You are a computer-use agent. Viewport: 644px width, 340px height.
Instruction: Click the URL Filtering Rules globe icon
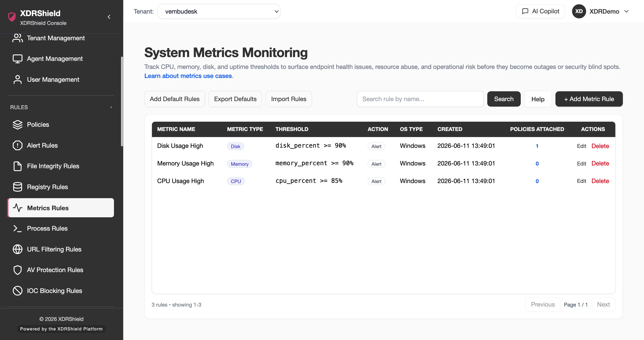point(17,249)
